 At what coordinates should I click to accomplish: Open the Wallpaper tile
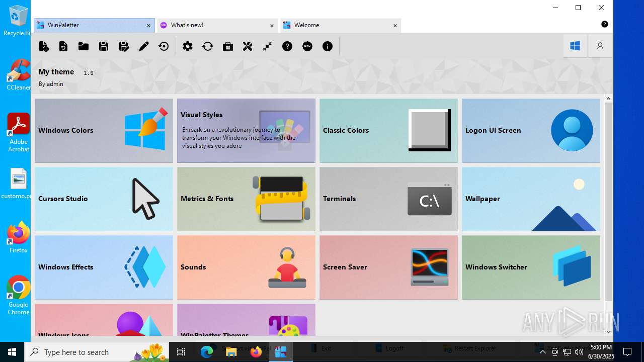[531, 199]
